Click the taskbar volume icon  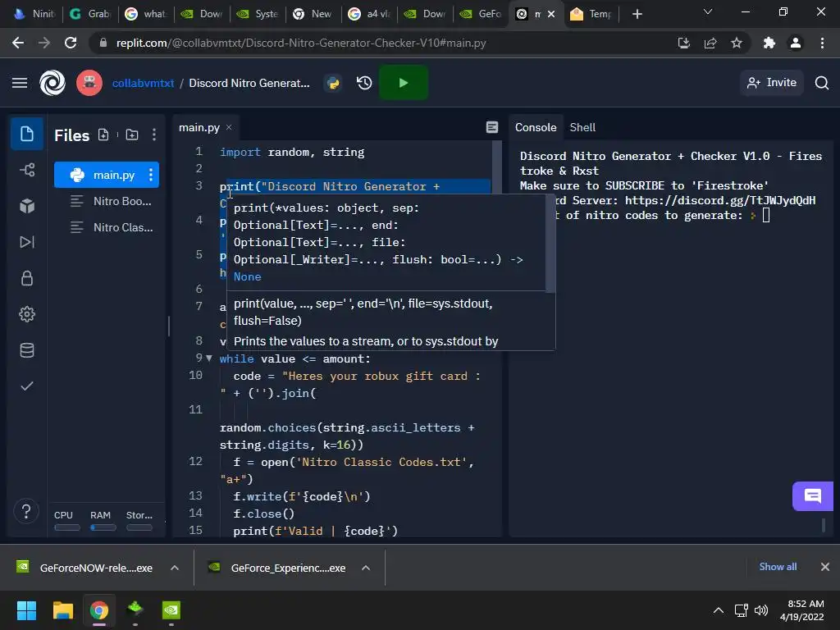pyautogui.click(x=760, y=610)
